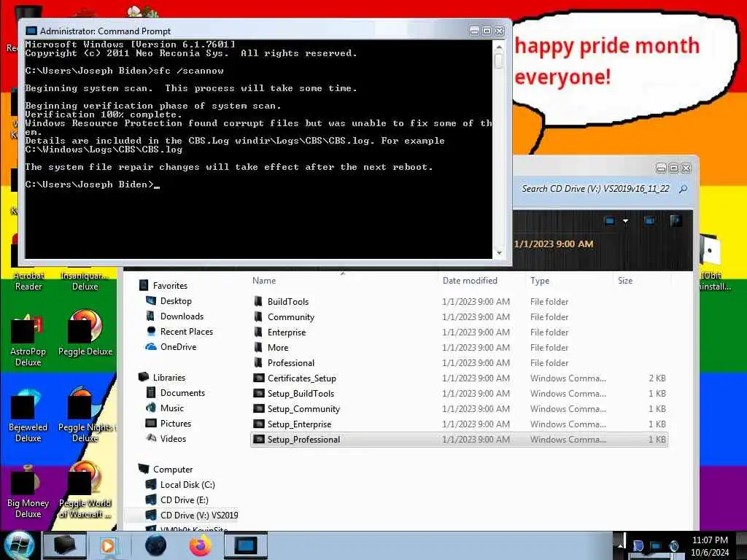Viewport: 747px width, 560px height.
Task: Sort files by Size column
Action: 625,281
